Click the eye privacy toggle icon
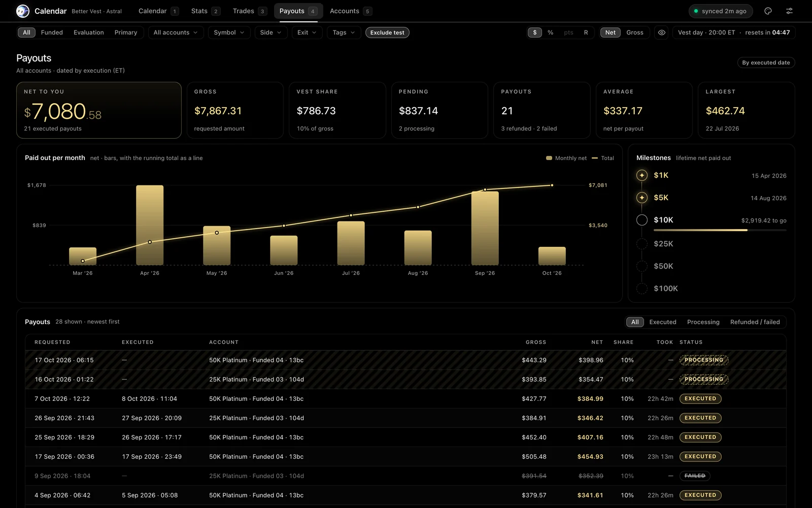812x508 pixels. click(662, 33)
